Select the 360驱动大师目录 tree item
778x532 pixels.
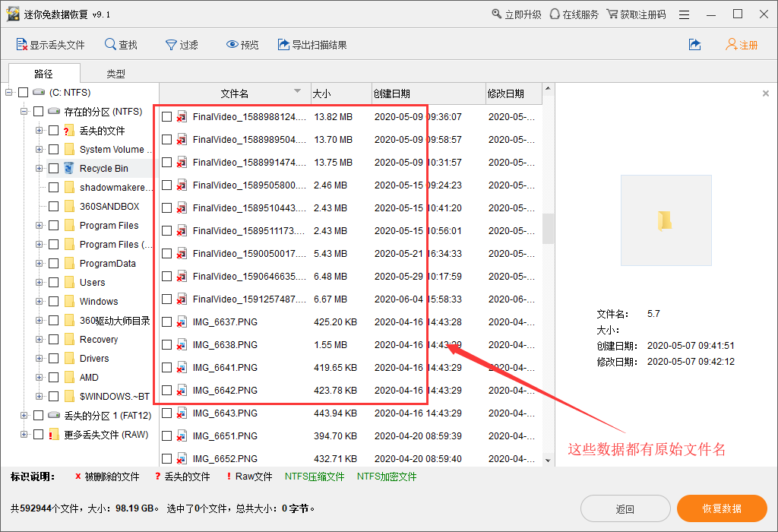coord(115,321)
